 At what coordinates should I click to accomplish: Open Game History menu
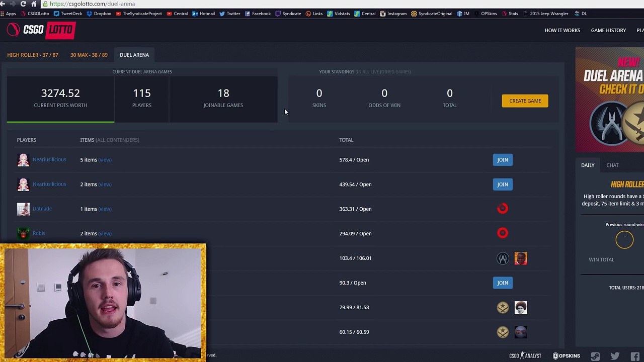608,30
